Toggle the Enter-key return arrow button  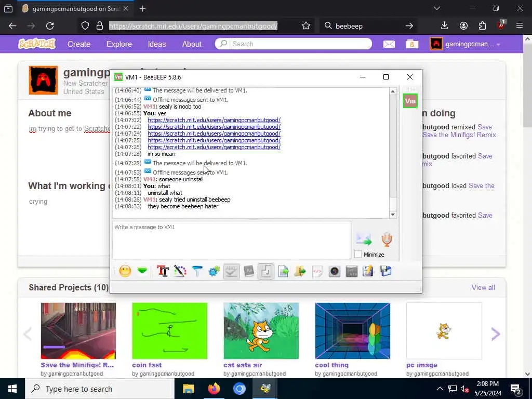[266, 271]
